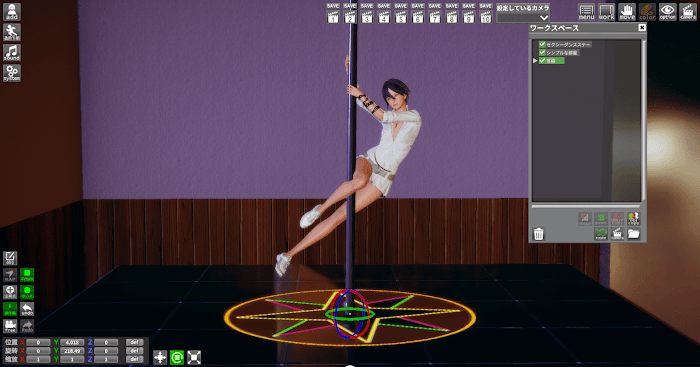Switch to the scale gizmo mode icon
This screenshot has height=367, width=700.
tap(194, 357)
